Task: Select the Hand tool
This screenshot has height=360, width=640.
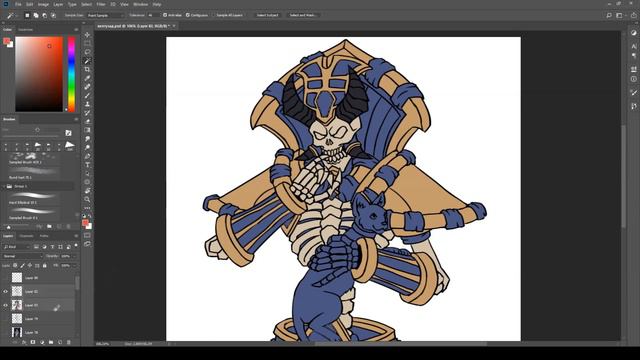Action: [87, 191]
